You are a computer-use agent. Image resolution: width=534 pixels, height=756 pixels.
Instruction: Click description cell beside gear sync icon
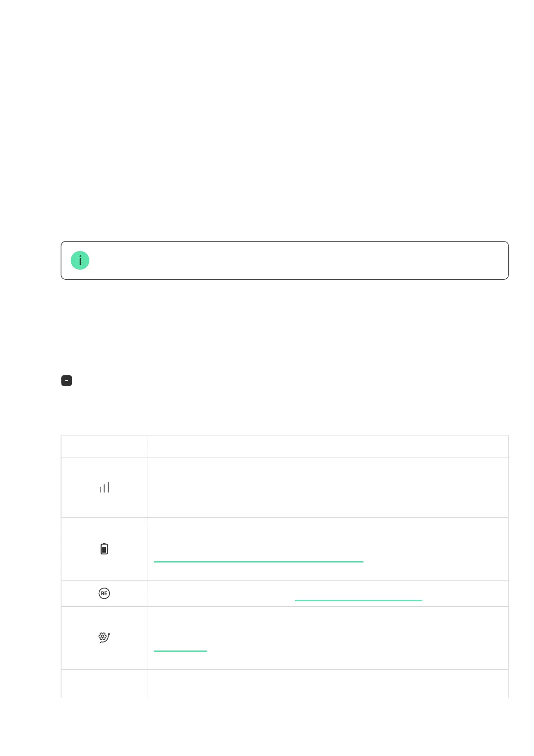tap(328, 638)
